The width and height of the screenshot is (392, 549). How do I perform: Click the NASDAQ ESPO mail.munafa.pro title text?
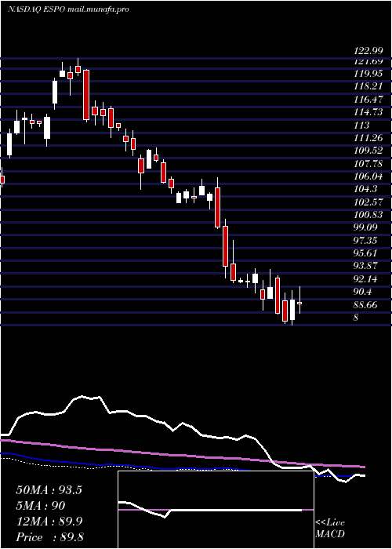click(x=68, y=9)
